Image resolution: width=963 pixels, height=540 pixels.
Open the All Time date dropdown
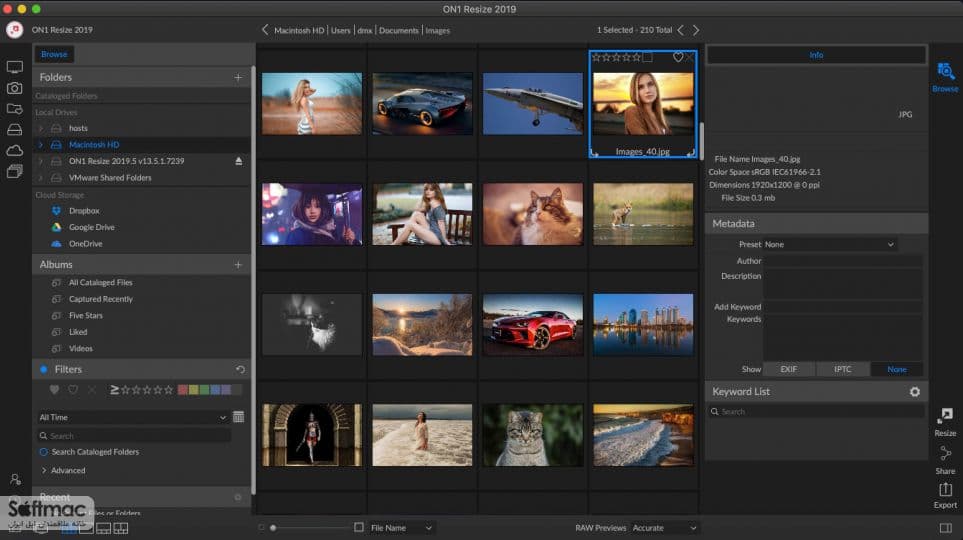[133, 417]
